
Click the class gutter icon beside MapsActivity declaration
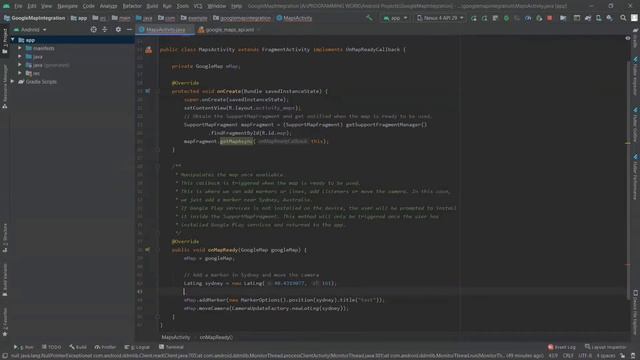point(149,50)
